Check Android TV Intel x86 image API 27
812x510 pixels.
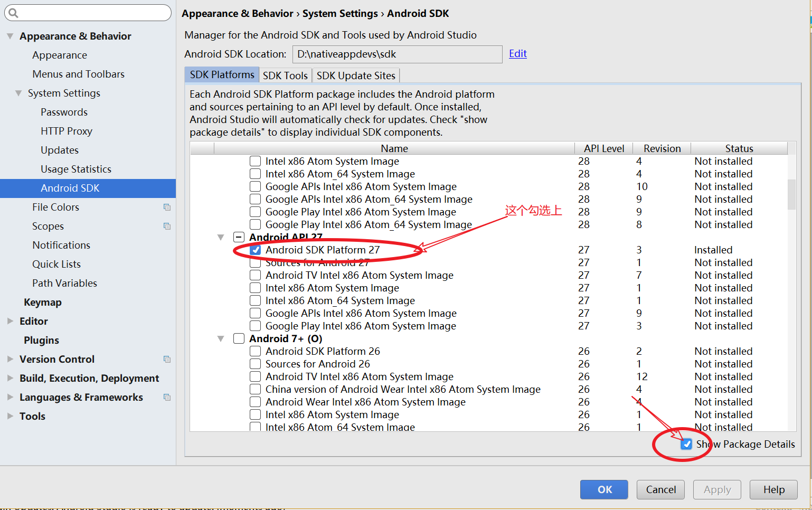(x=256, y=275)
